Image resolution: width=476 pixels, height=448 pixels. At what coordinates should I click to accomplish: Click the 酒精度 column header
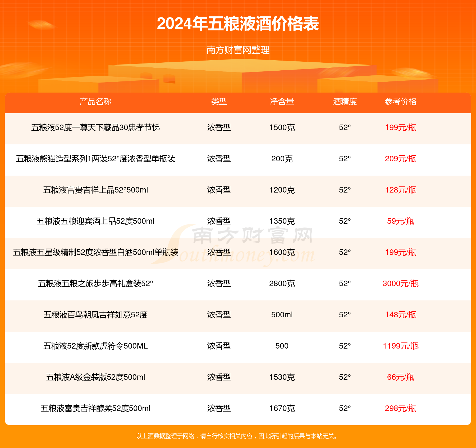[345, 102]
